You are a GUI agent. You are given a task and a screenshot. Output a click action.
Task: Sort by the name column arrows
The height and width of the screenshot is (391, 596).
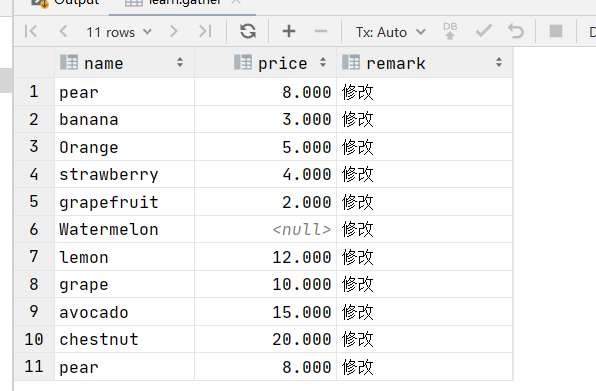[x=180, y=62]
